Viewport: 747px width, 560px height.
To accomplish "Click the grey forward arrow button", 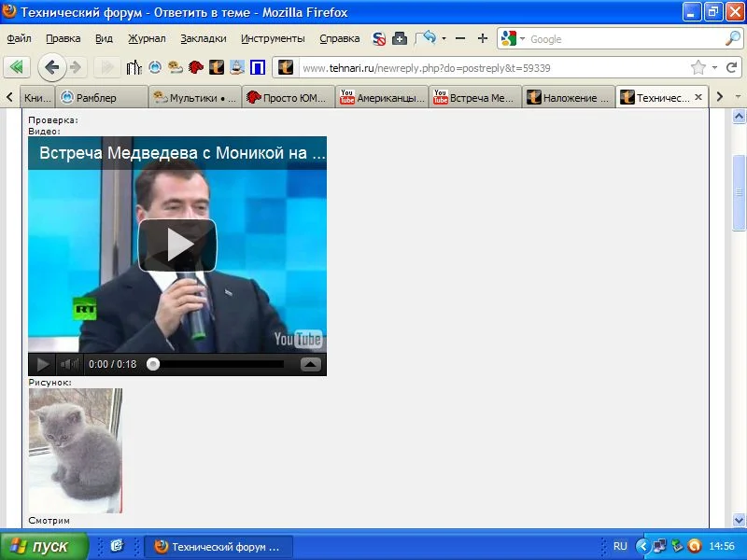I will click(x=77, y=67).
